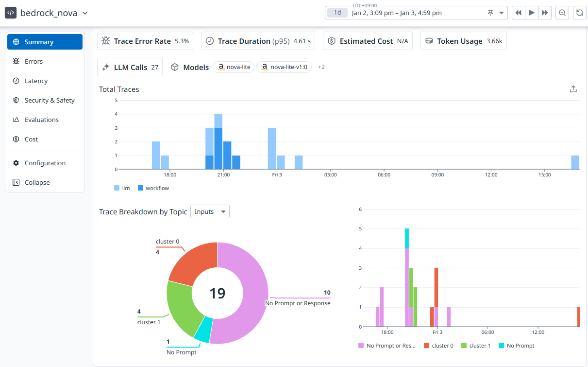Open the Cost section
588x367 pixels.
[45, 139]
